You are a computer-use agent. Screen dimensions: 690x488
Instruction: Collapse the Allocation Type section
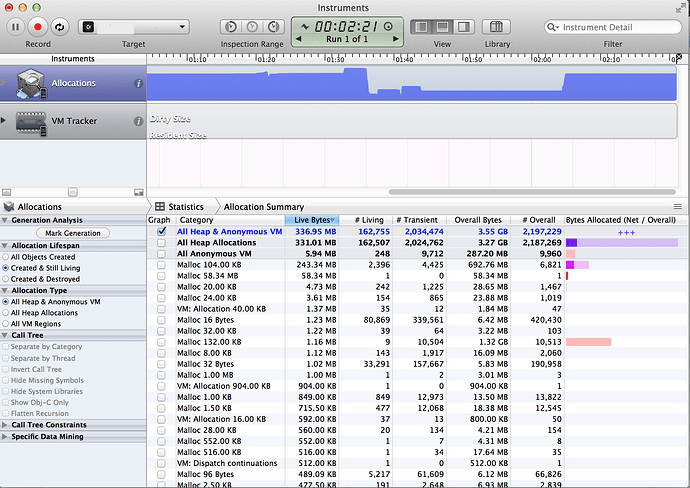5,290
